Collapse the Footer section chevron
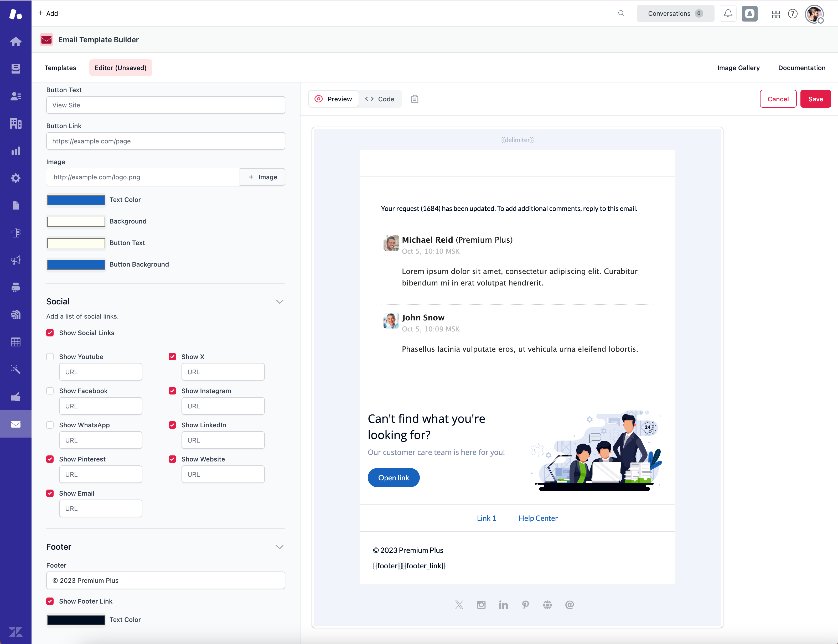Image resolution: width=838 pixels, height=644 pixels. [280, 547]
